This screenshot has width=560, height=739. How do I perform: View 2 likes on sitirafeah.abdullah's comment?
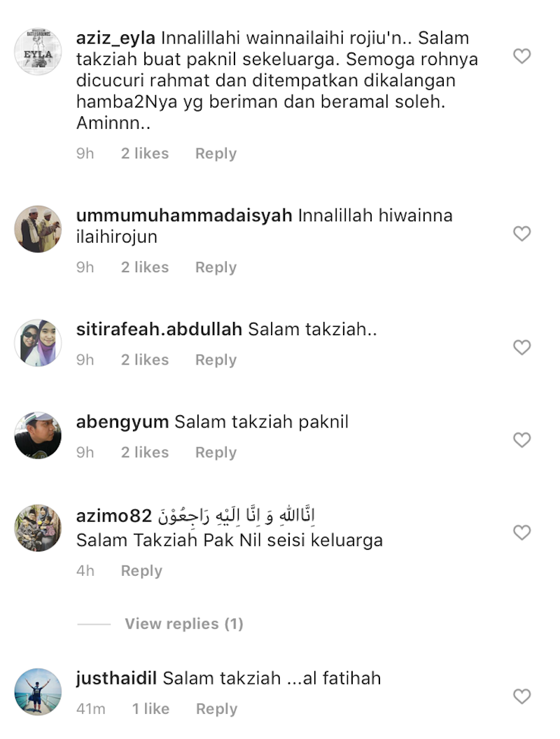145,360
